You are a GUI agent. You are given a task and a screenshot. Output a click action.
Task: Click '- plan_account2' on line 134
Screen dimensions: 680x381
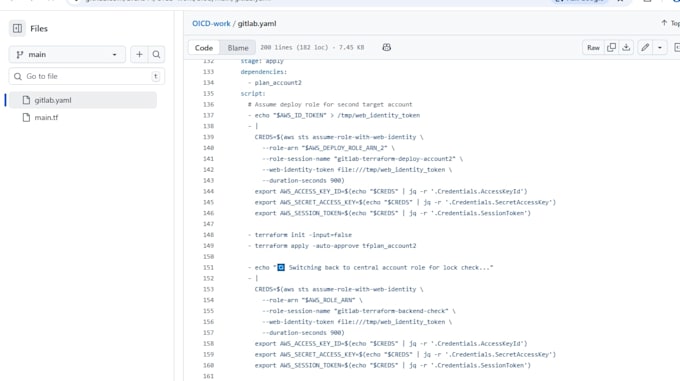pos(275,83)
